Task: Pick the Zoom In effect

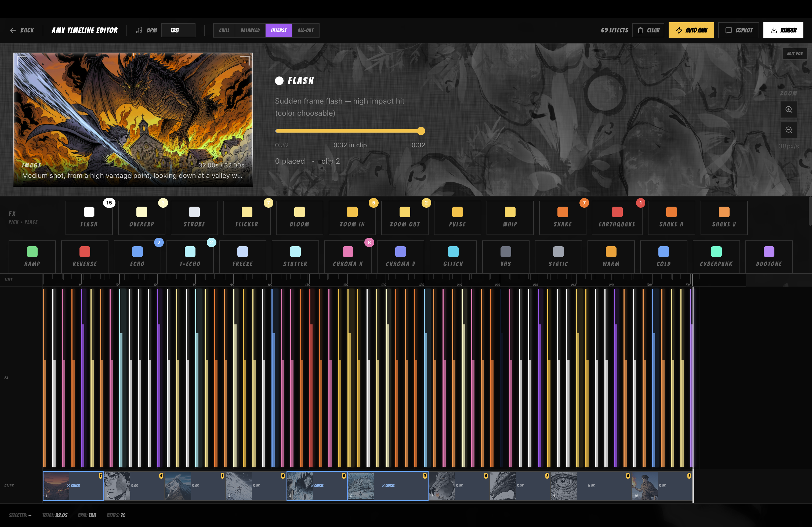Action: point(352,217)
